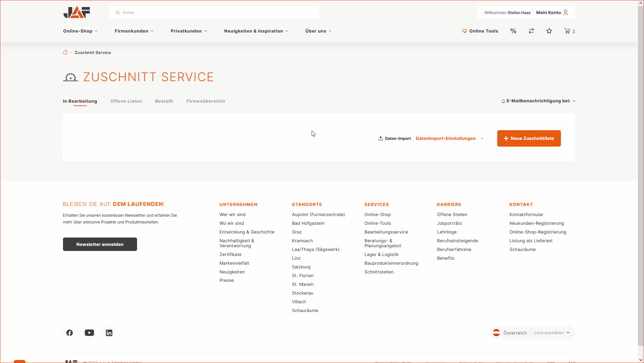644x363 pixels.
Task: Click the compare arrows icon
Action: click(x=531, y=31)
